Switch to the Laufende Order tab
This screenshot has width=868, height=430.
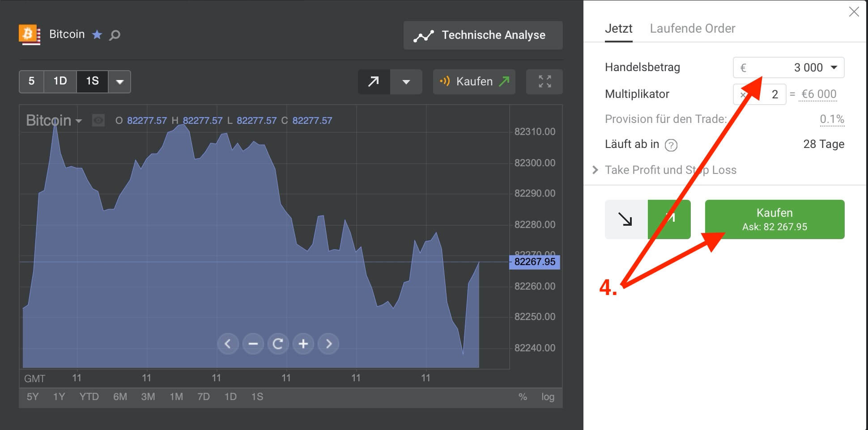pos(693,28)
